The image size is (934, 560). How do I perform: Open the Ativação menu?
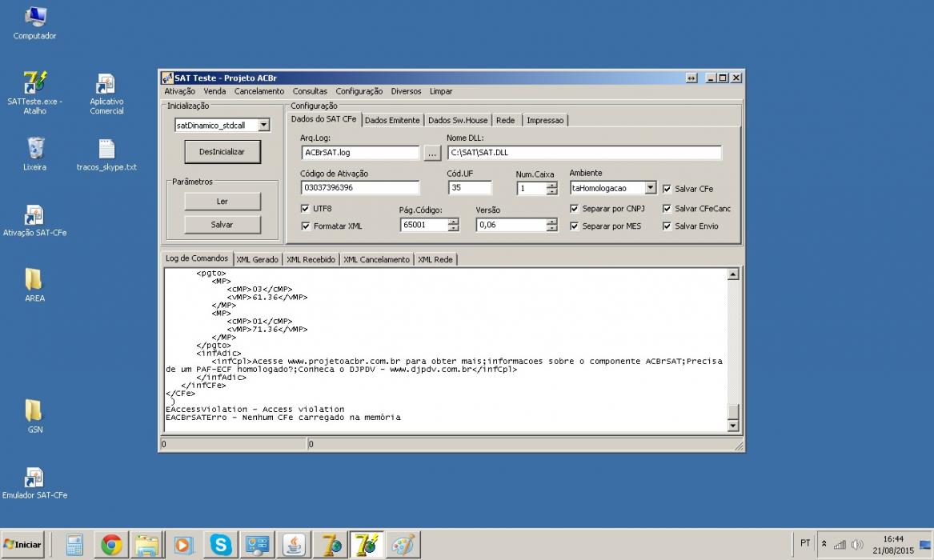179,91
